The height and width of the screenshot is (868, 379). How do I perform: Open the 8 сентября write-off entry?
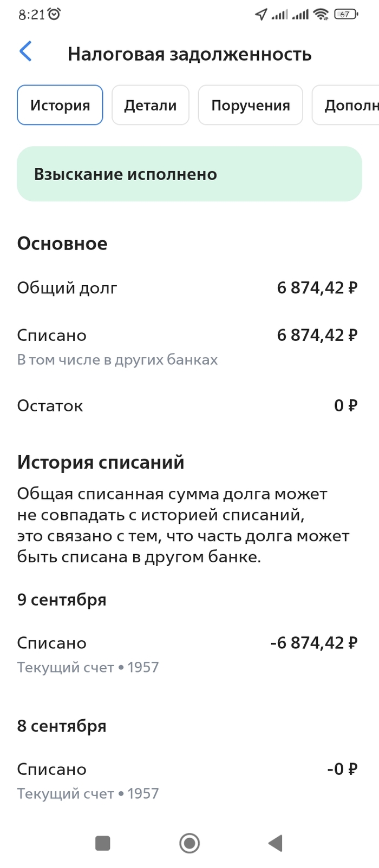tap(187, 780)
